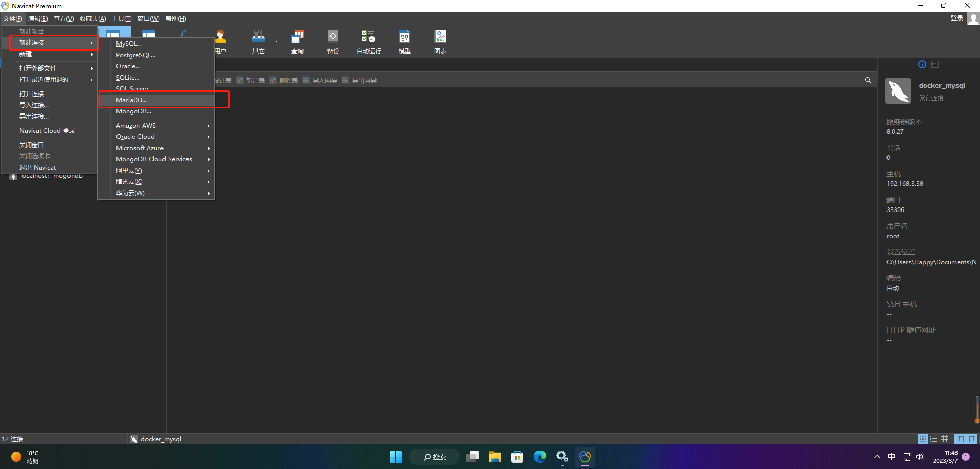
Task: Open the 查询 (Query) toolbar icon
Action: click(297, 42)
